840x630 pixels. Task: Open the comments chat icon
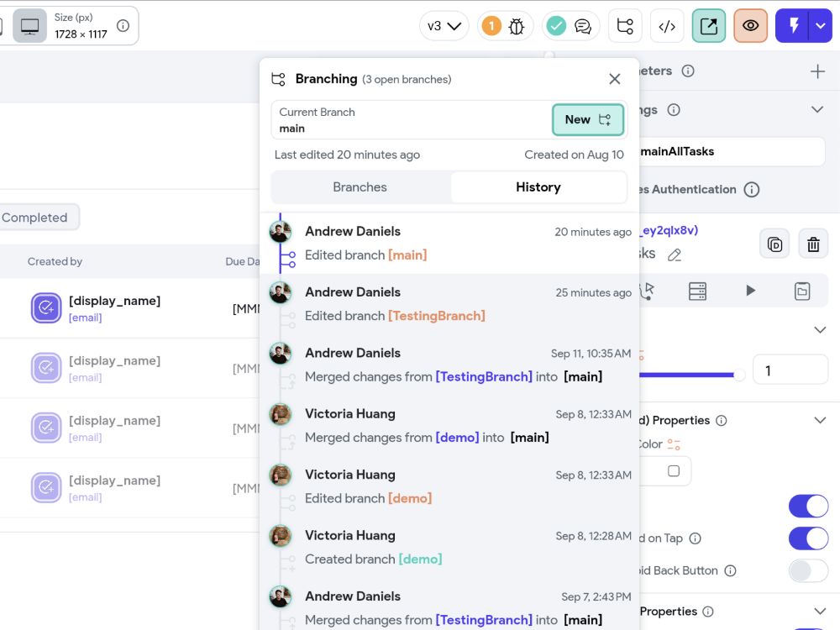570,26
